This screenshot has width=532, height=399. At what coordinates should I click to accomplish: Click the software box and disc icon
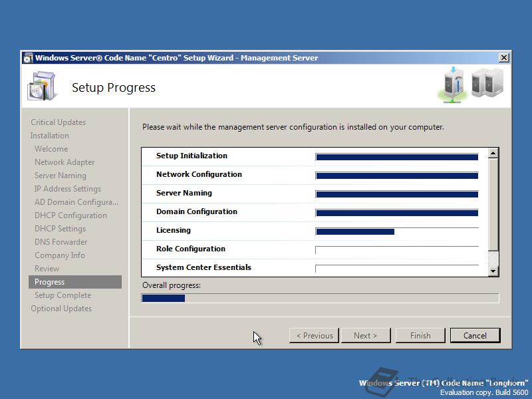(x=41, y=86)
